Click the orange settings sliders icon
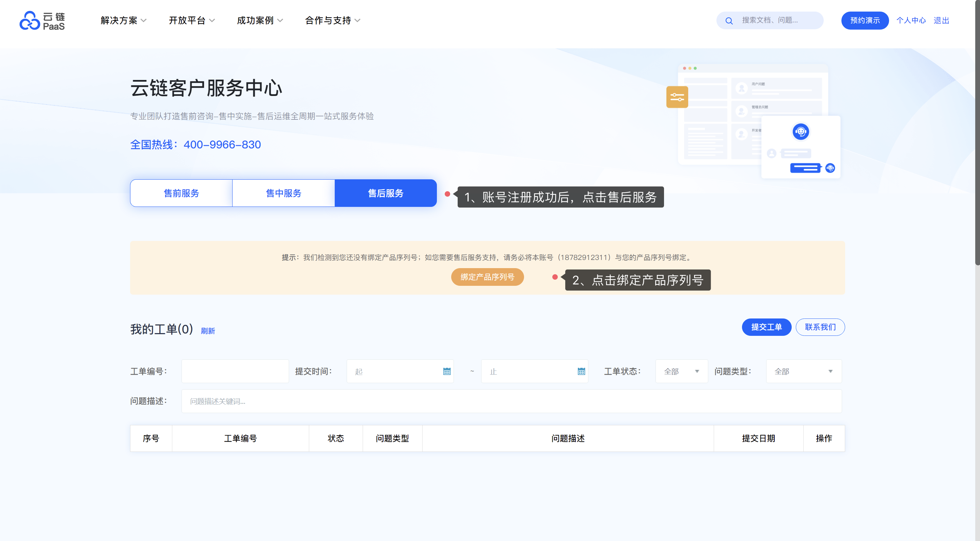 pos(677,97)
